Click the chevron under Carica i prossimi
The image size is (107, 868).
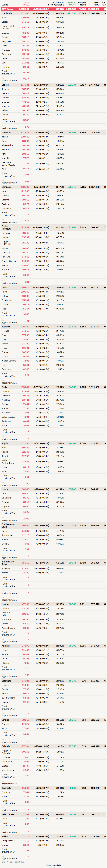coord(53,867)
